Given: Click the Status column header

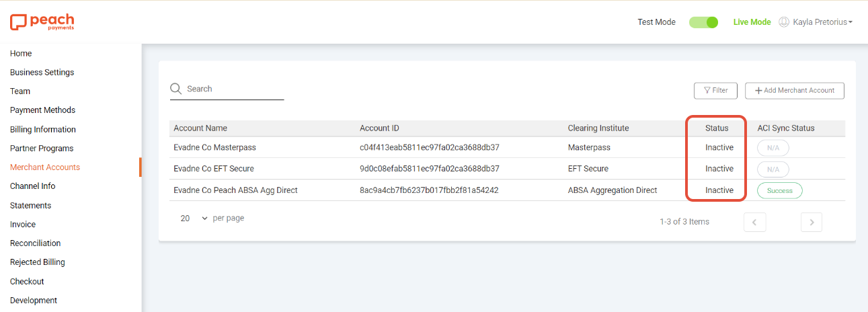Looking at the screenshot, I should click(717, 128).
